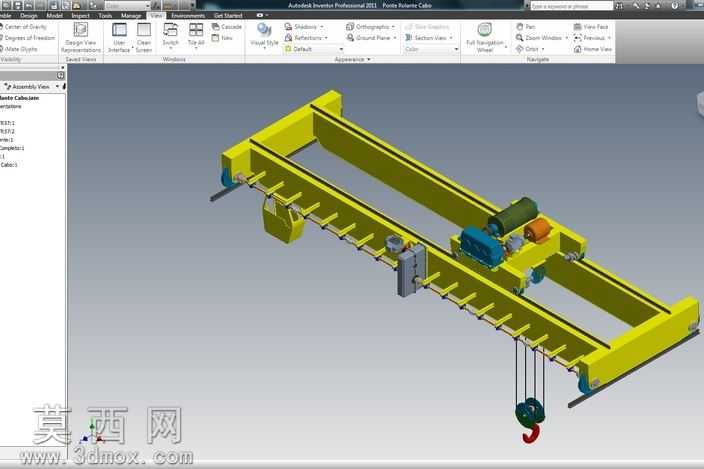
Task: Toggle the Ground Plane display
Action: [x=368, y=38]
